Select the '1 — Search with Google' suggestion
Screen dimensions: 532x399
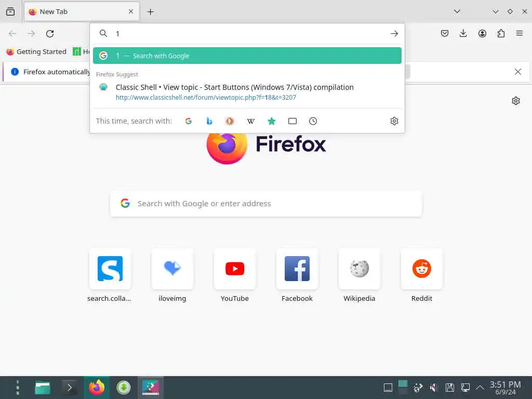pos(247,56)
